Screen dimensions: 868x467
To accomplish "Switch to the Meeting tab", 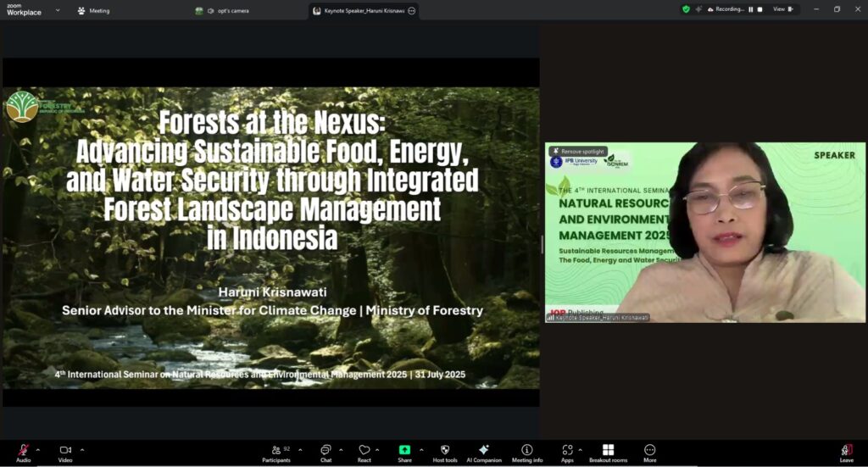I will coord(93,11).
